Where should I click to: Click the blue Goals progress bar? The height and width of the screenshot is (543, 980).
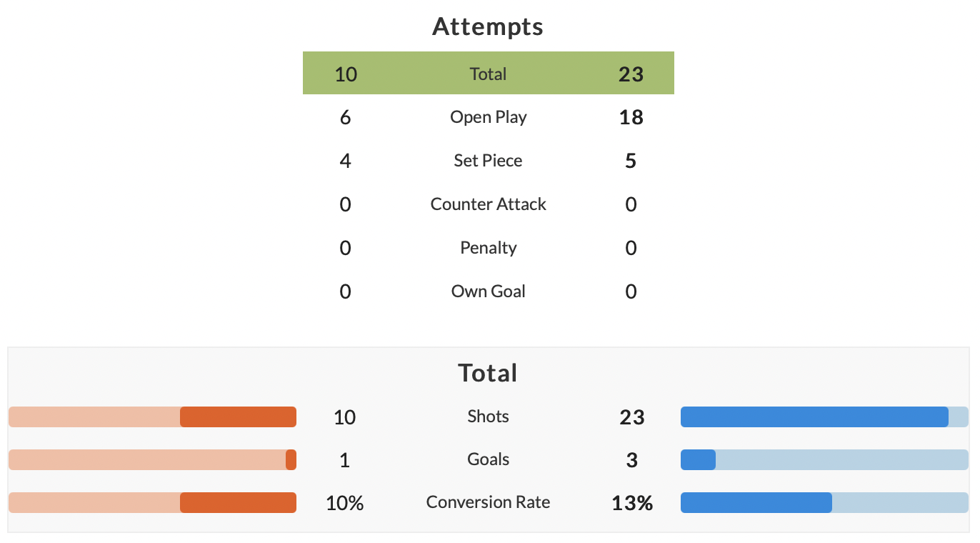(824, 459)
